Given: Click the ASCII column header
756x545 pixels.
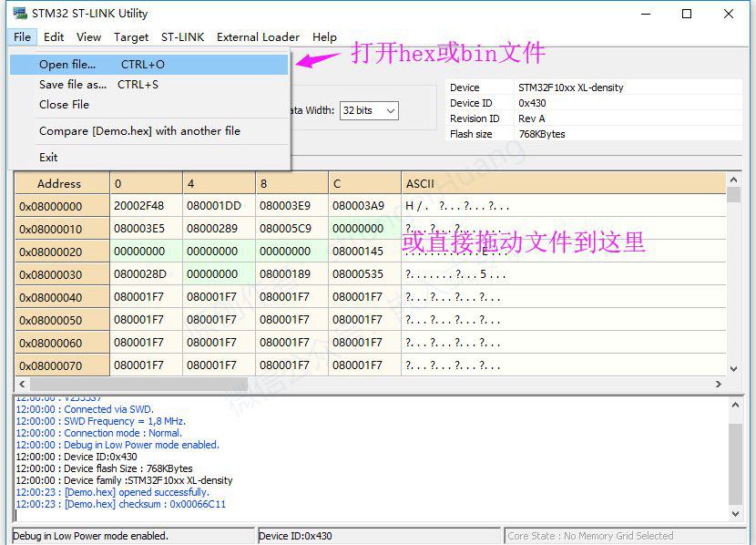Looking at the screenshot, I should click(564, 184).
